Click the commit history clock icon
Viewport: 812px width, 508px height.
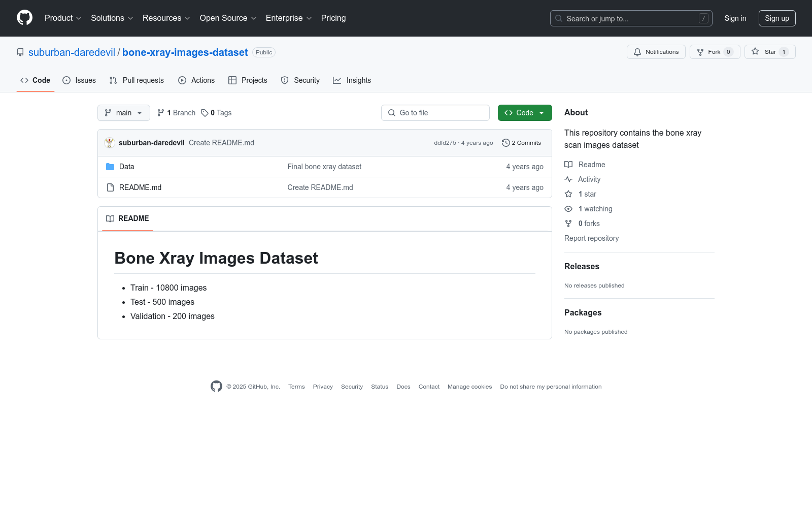505,143
